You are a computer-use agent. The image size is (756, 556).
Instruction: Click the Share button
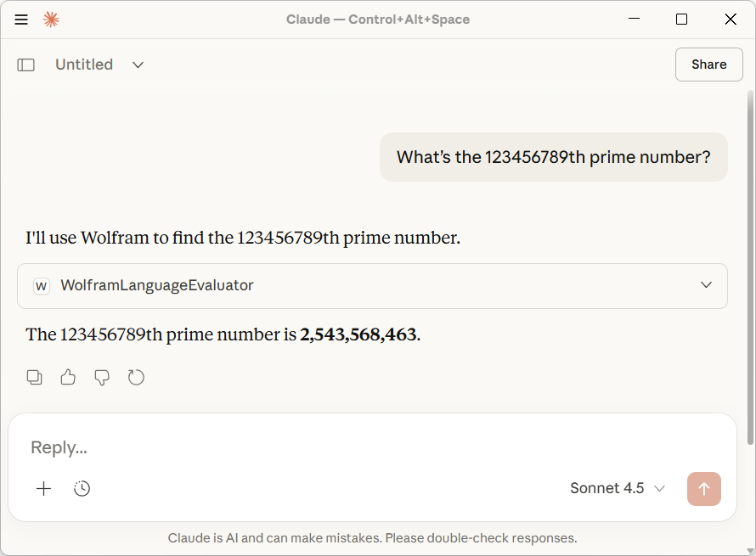[708, 65]
